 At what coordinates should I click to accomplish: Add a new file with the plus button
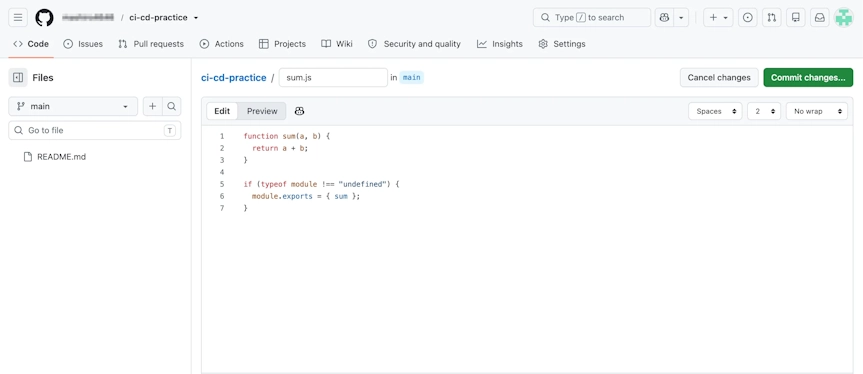coord(152,106)
